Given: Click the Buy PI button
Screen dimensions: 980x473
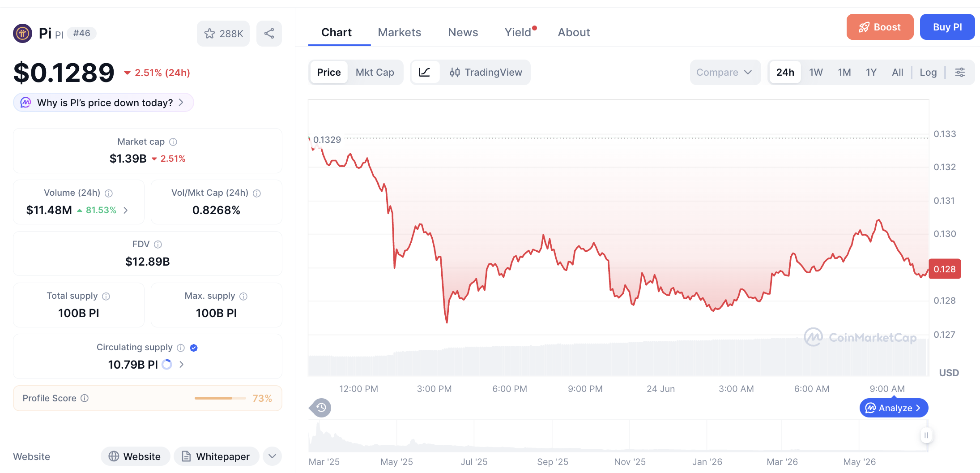Looking at the screenshot, I should (x=947, y=27).
